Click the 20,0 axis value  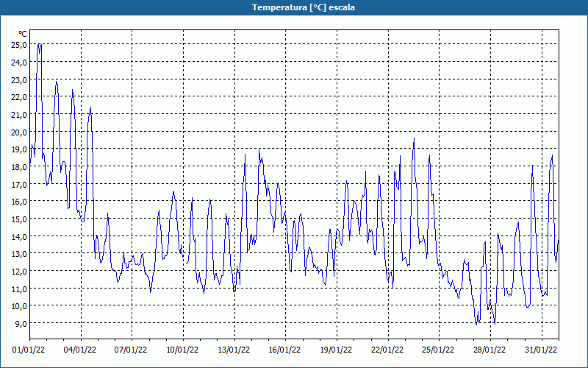point(19,132)
